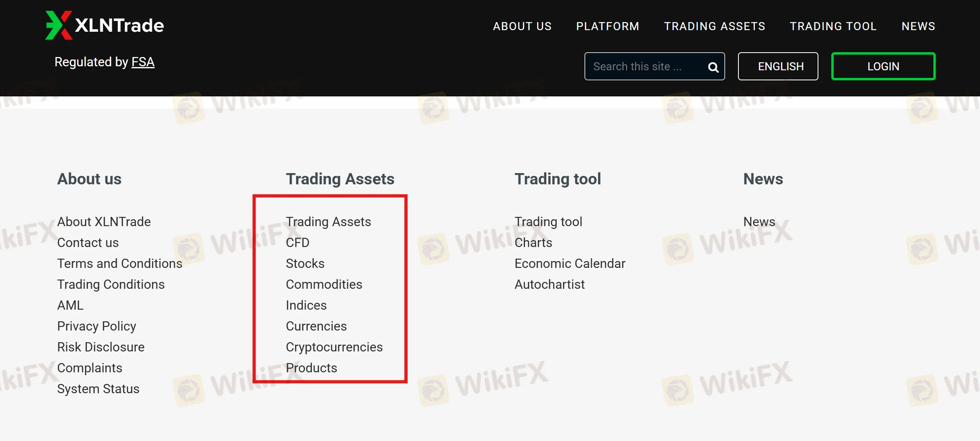980x441 pixels.
Task: Check the System Status link
Action: (98, 389)
